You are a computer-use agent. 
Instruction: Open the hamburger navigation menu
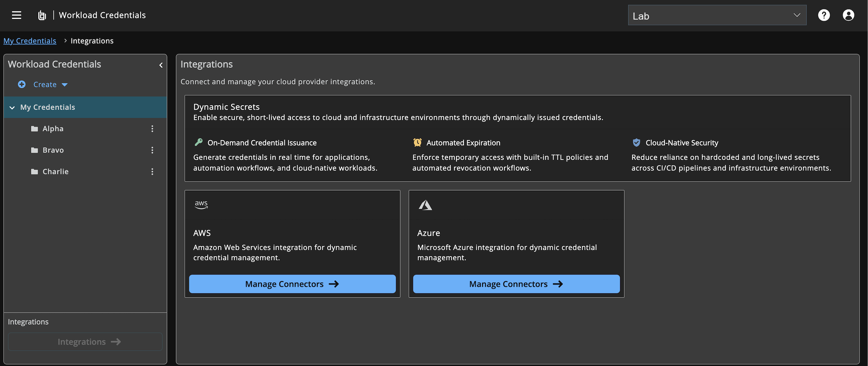[x=17, y=15]
